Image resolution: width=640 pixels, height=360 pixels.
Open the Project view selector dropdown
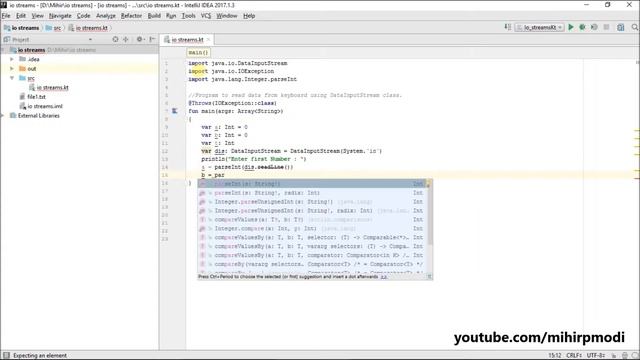pos(90,40)
